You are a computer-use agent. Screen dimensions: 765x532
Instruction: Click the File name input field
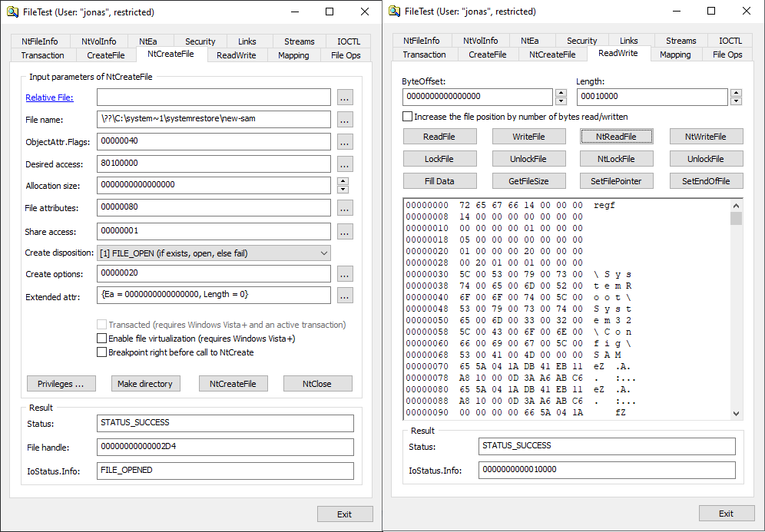pos(214,119)
